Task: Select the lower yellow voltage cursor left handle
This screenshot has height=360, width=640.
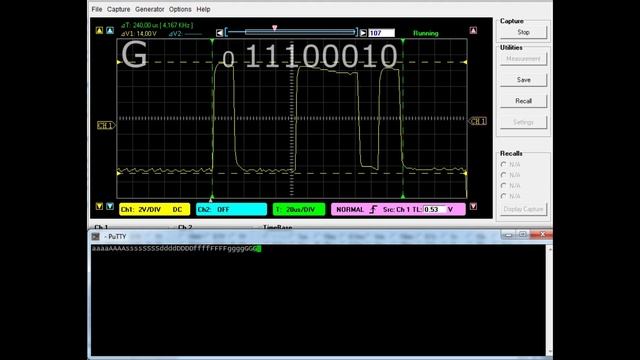Action: coord(119,173)
